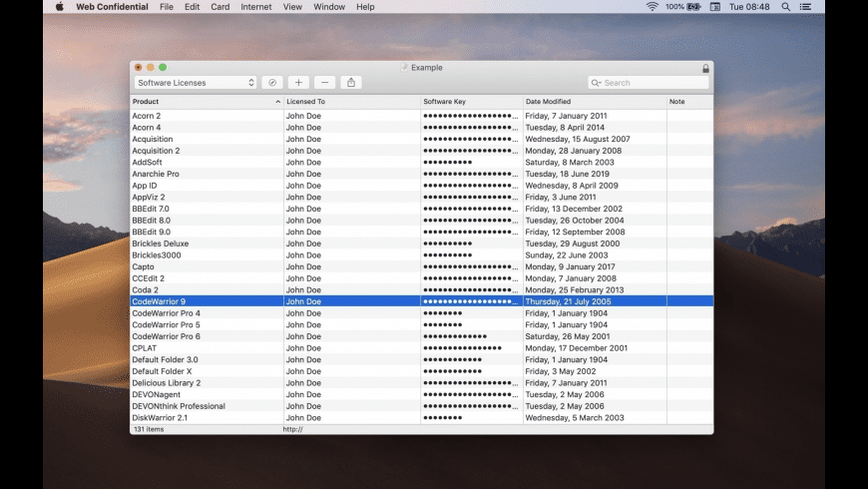
Task: Sort by Date Modified column header
Action: 595,102
